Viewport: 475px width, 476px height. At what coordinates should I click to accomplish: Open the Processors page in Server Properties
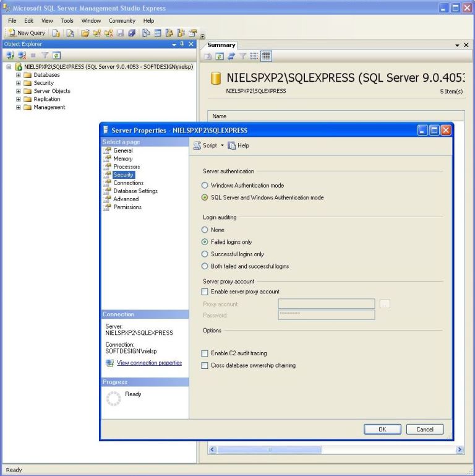[x=127, y=167]
